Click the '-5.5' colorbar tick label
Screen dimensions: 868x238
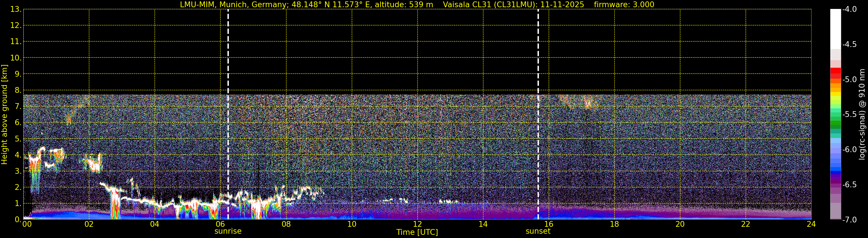(850, 115)
